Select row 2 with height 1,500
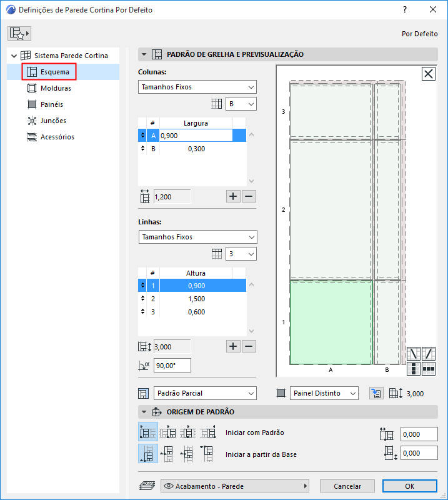The image size is (448, 500). point(192,299)
